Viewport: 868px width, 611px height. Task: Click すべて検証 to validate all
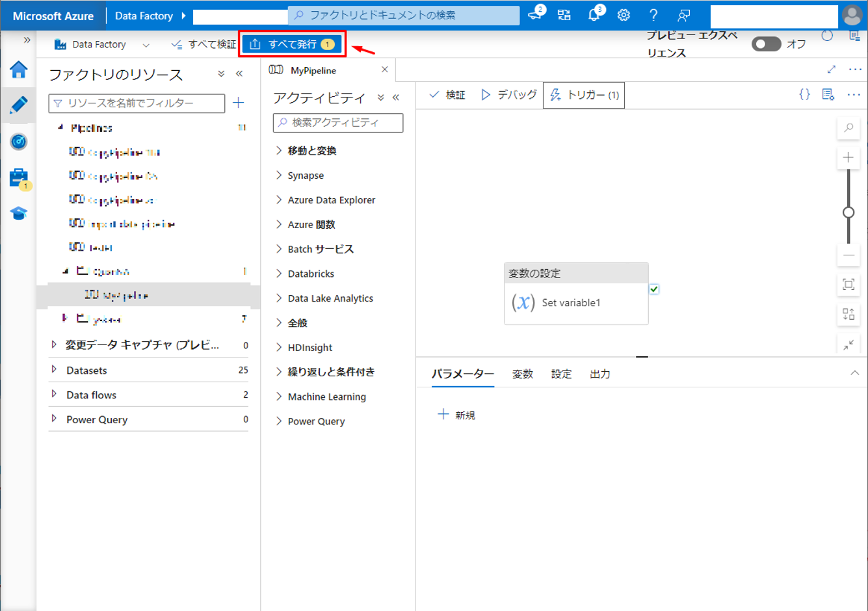204,44
